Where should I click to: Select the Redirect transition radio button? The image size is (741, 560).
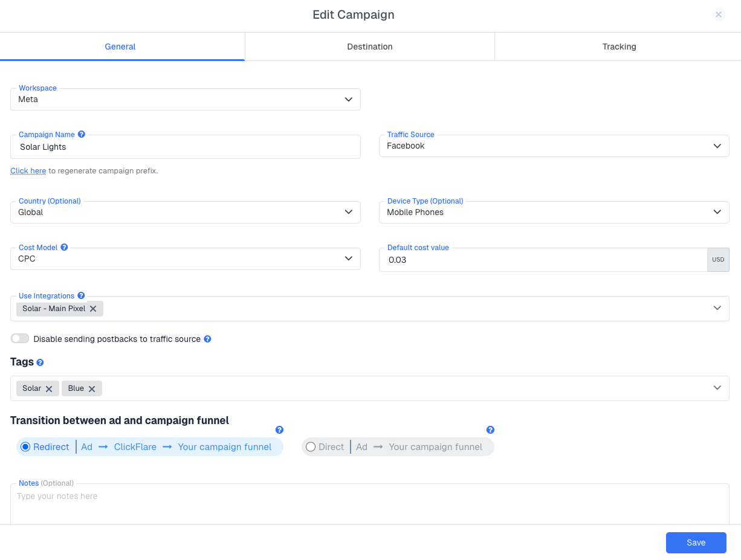25,447
